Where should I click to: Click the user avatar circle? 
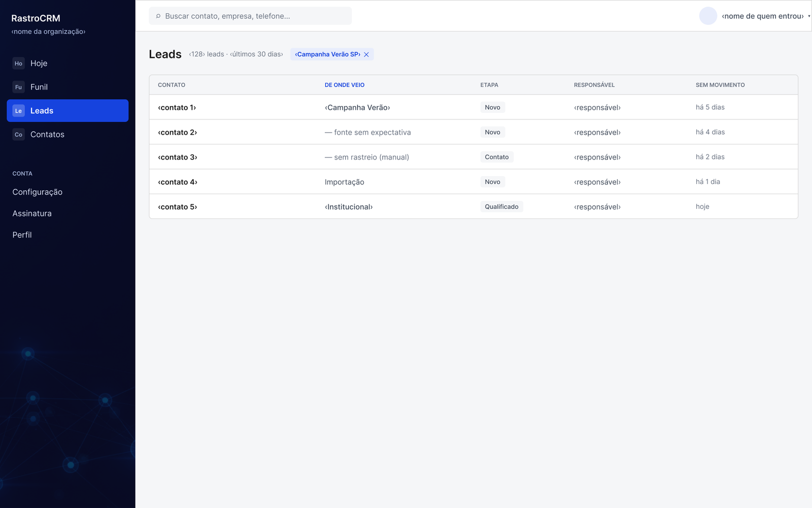point(708,16)
